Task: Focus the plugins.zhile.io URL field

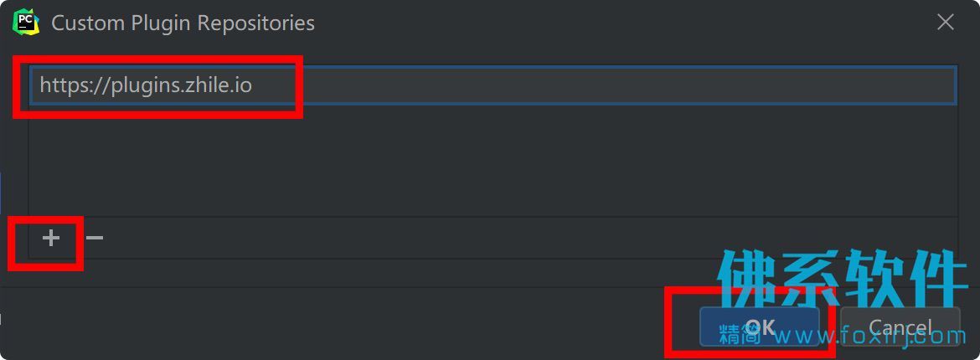Action: 493,85
